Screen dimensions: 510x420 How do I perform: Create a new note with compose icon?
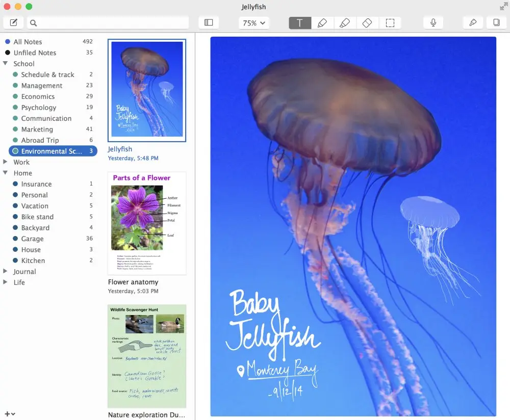click(x=13, y=23)
